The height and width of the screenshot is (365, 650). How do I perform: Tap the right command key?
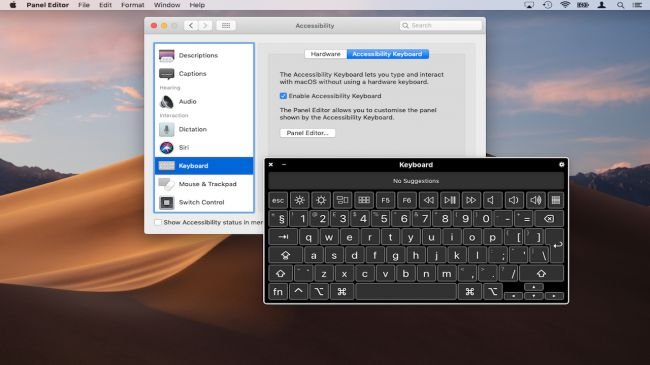[470, 292]
